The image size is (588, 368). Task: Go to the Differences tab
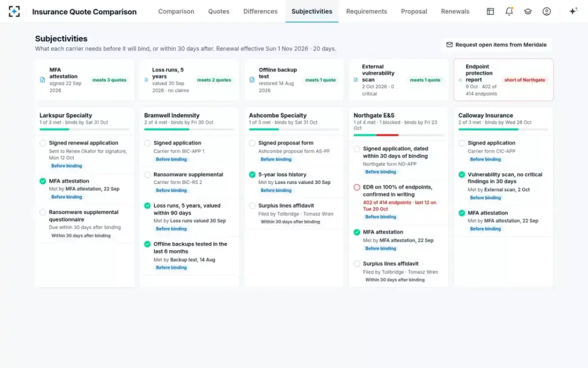(x=260, y=11)
